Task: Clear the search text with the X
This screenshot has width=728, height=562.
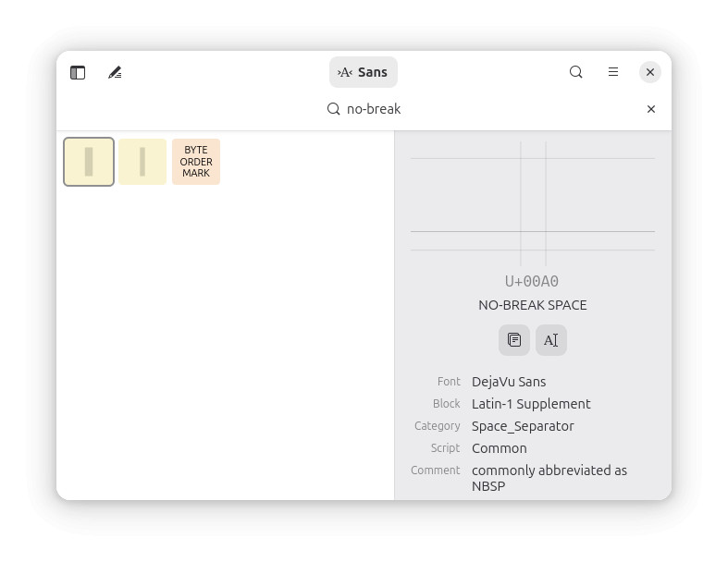Action: [x=651, y=109]
